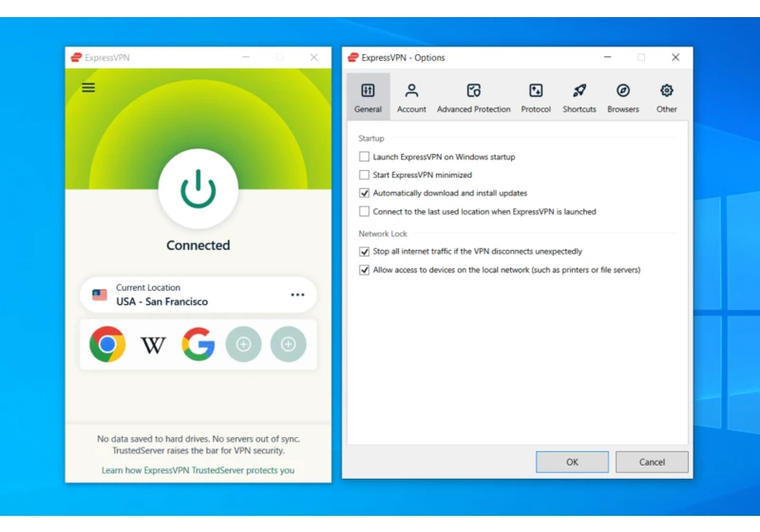Toggle Allow access to local network devices
This screenshot has height=532, width=760.
click(x=364, y=270)
